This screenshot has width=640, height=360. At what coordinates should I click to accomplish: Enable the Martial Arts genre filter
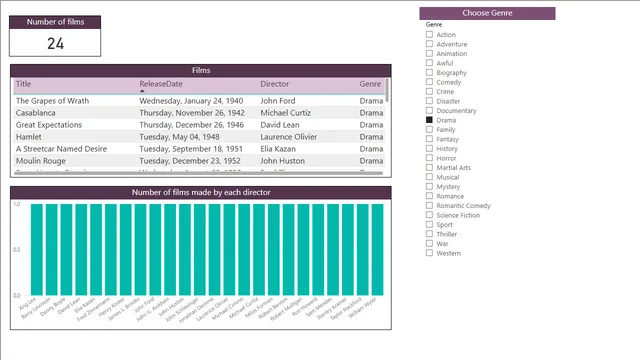[x=429, y=167]
